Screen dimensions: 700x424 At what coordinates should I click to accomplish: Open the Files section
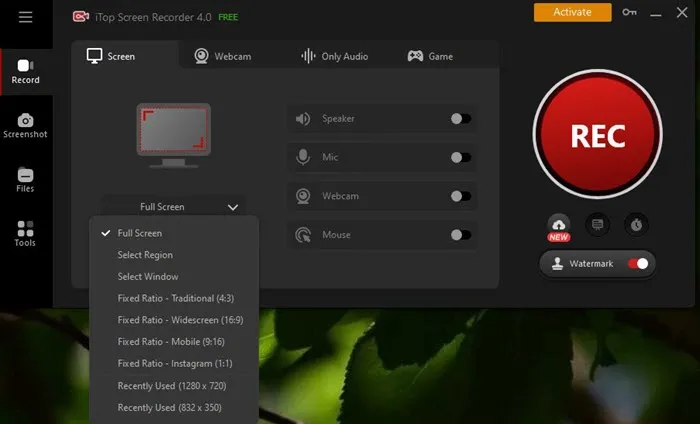click(x=25, y=180)
